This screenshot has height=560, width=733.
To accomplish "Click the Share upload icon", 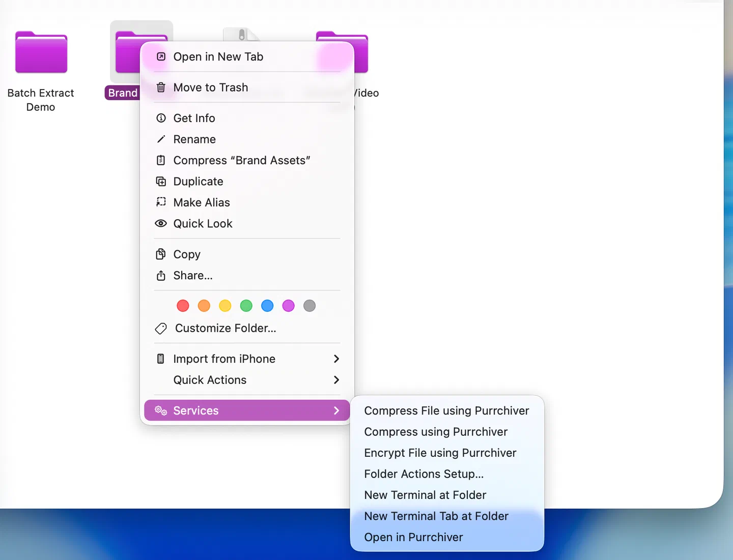I will click(161, 275).
